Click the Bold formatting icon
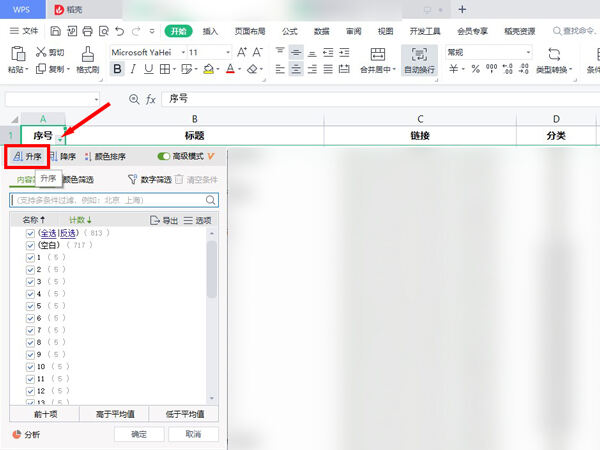 click(x=117, y=70)
